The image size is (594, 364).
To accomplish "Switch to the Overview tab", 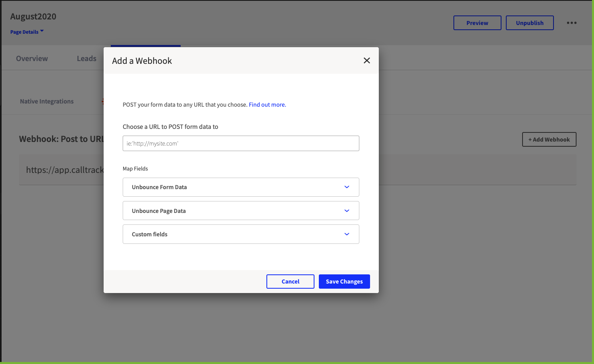I will pos(32,59).
